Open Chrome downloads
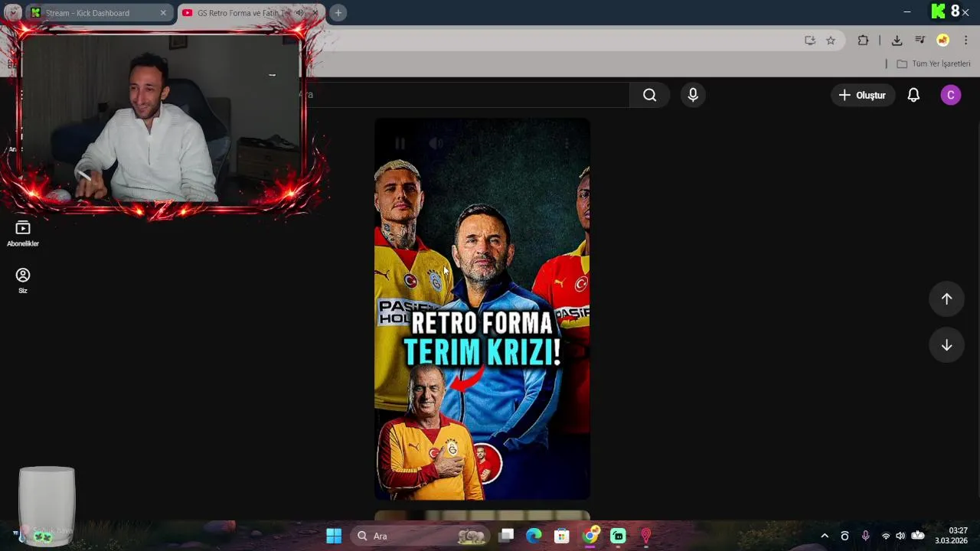The image size is (980, 551). pyautogui.click(x=897, y=41)
